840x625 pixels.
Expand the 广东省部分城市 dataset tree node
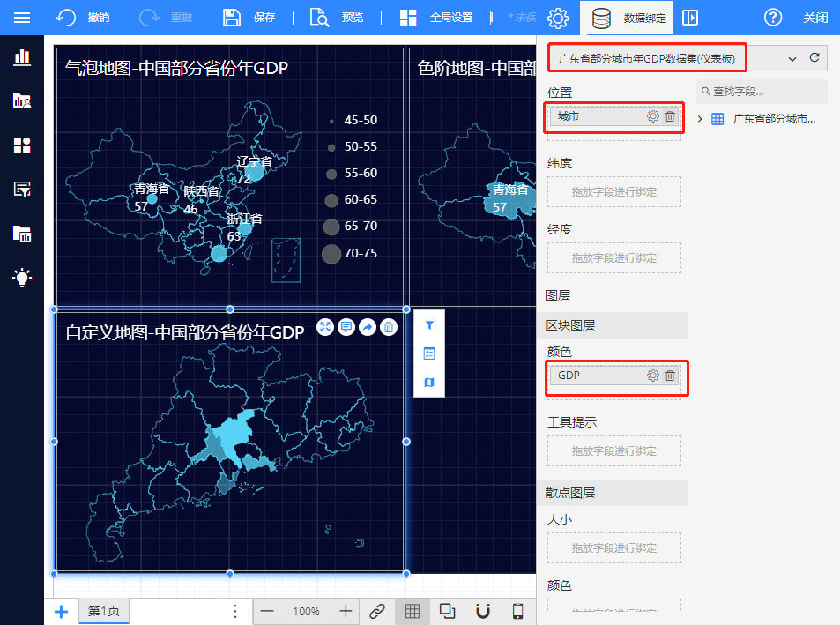[x=701, y=119]
